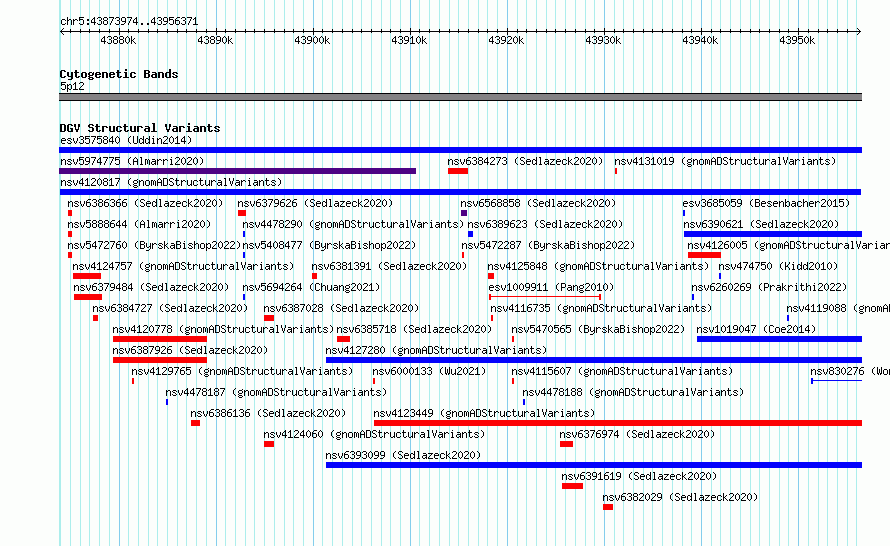Select nsv4115607 gnomAD variant label

622,371
